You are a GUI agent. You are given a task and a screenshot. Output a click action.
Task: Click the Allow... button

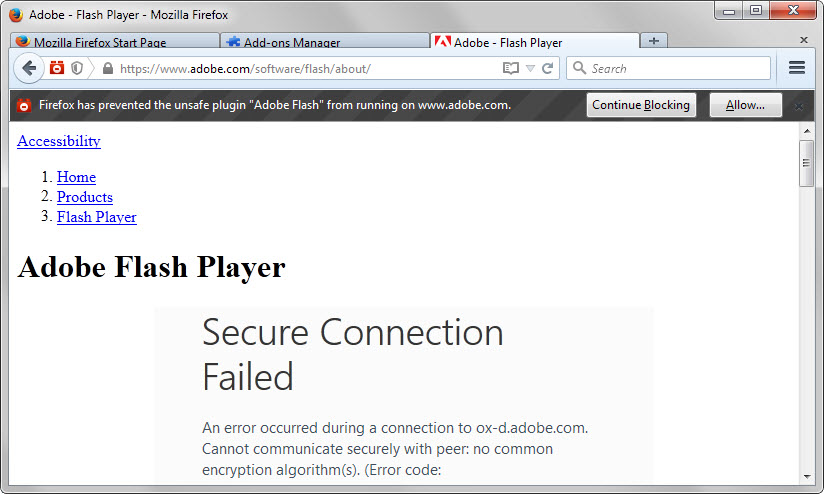tap(745, 105)
